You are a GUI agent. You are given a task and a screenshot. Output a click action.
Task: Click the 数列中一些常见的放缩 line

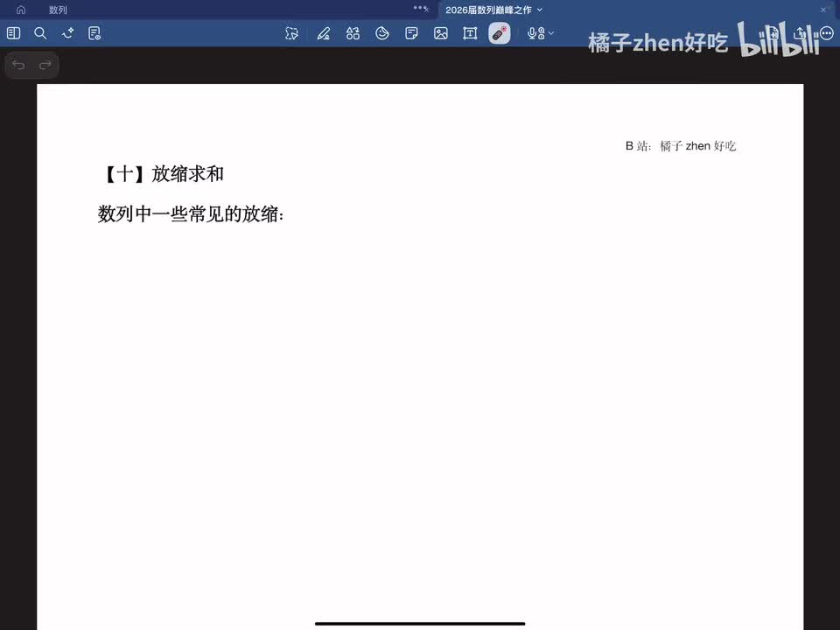coord(191,213)
